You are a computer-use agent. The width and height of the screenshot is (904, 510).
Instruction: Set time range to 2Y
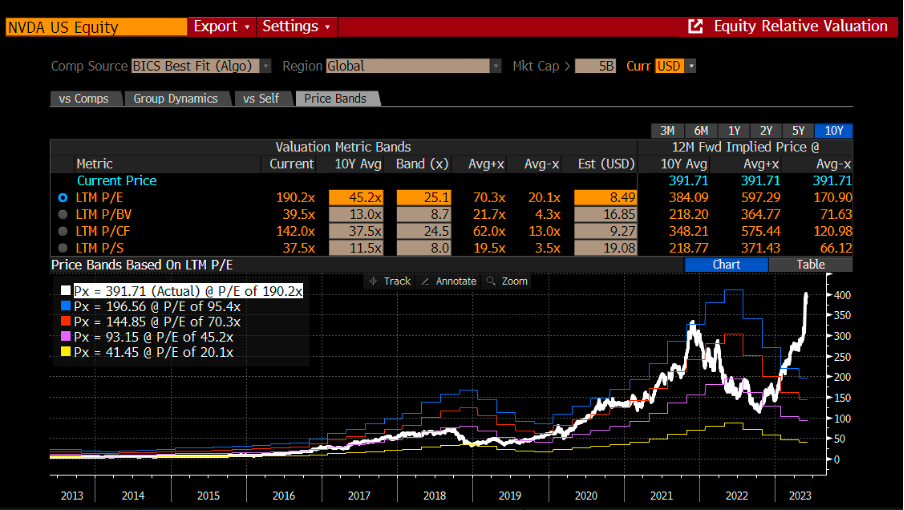766,131
